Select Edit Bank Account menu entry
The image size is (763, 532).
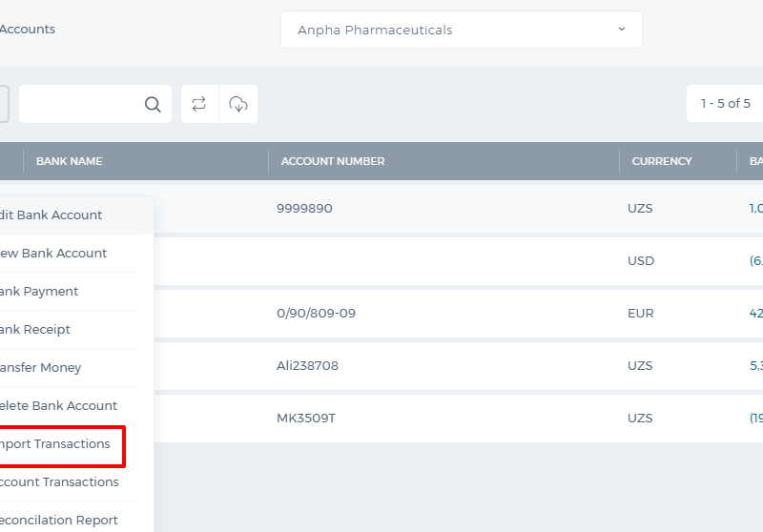[x=51, y=215]
